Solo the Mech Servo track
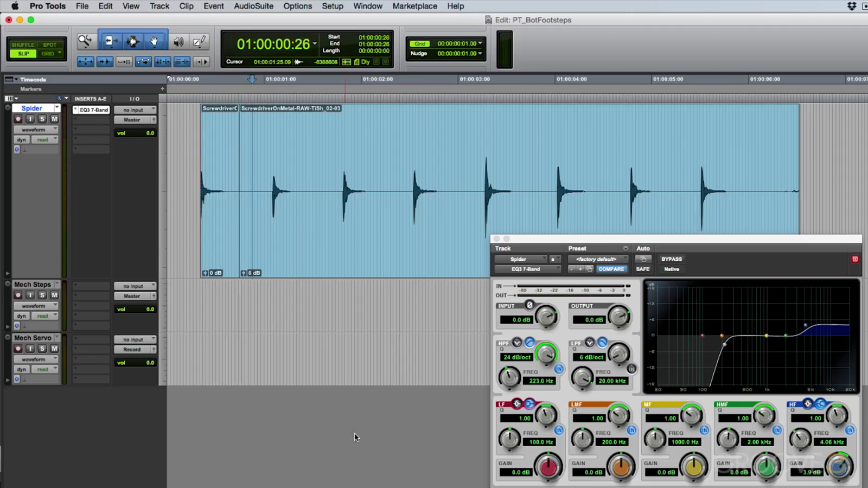The width and height of the screenshot is (868, 488). click(42, 349)
